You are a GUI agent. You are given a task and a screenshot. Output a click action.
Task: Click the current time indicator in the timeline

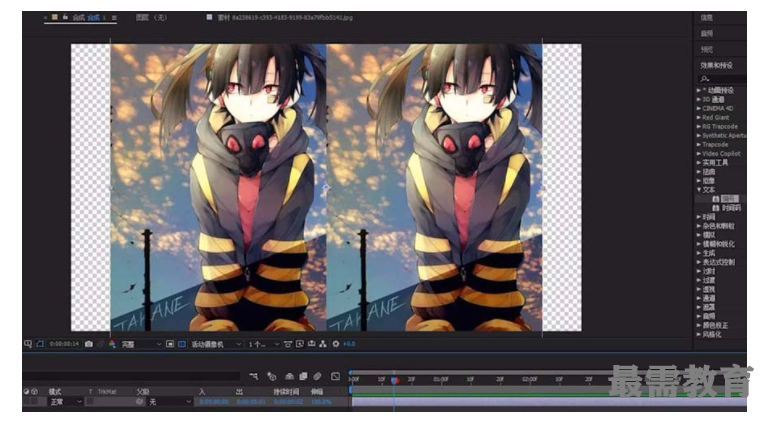[395, 380]
